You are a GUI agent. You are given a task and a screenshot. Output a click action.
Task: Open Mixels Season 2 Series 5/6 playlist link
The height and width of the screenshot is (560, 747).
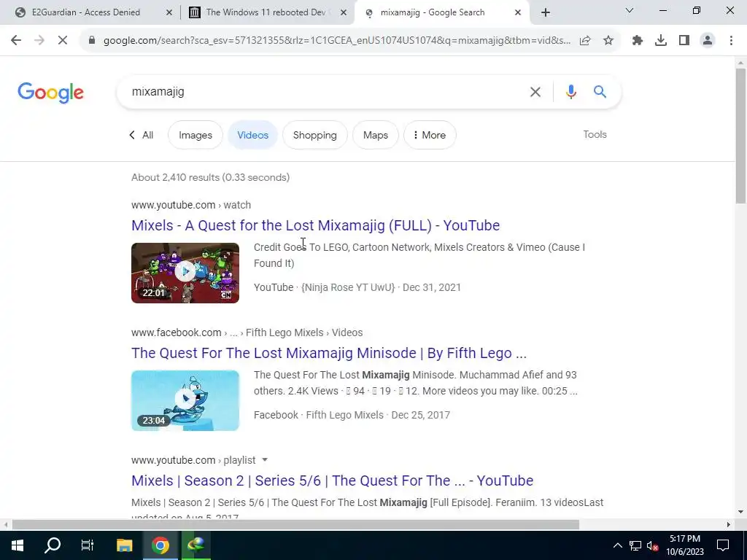(332, 481)
